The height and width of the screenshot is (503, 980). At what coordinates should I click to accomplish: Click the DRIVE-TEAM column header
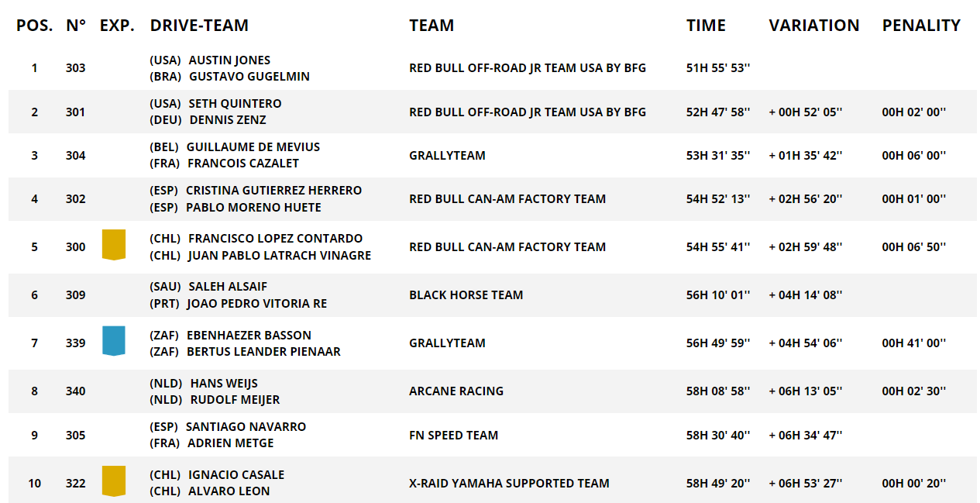(199, 26)
